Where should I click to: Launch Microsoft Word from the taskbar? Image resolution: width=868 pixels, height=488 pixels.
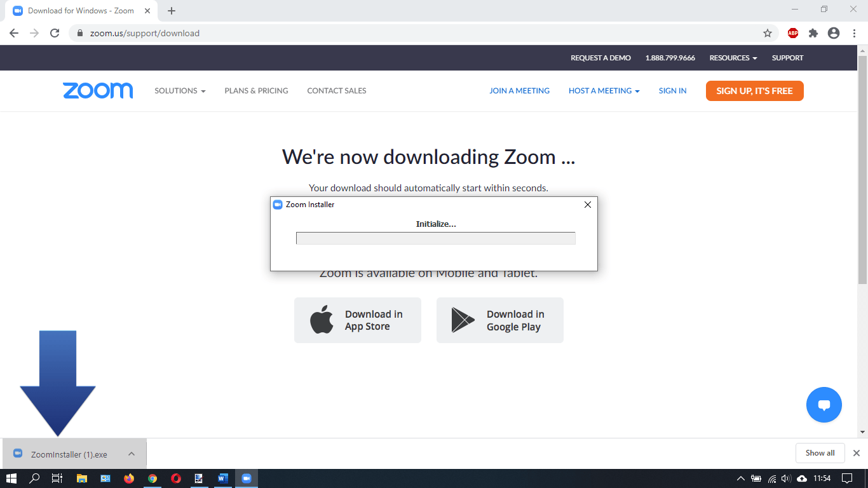(x=222, y=478)
